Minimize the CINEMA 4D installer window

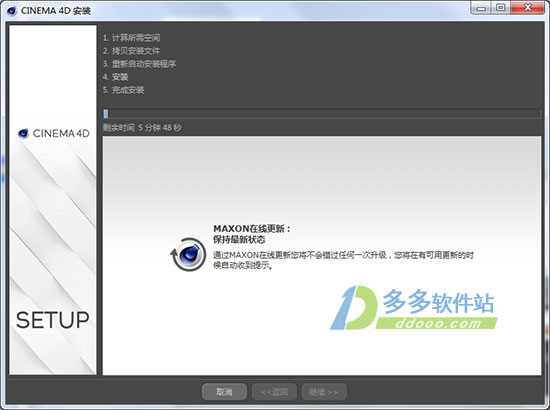tap(481, 7)
